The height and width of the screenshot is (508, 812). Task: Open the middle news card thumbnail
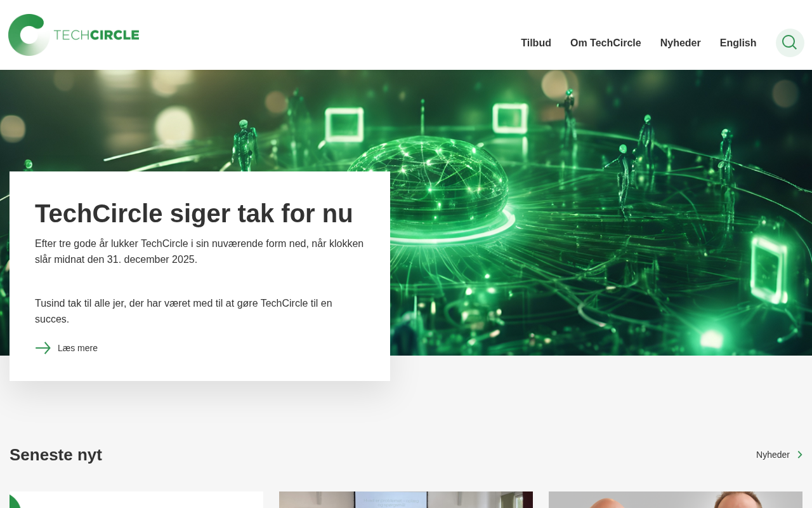pyautogui.click(x=406, y=500)
